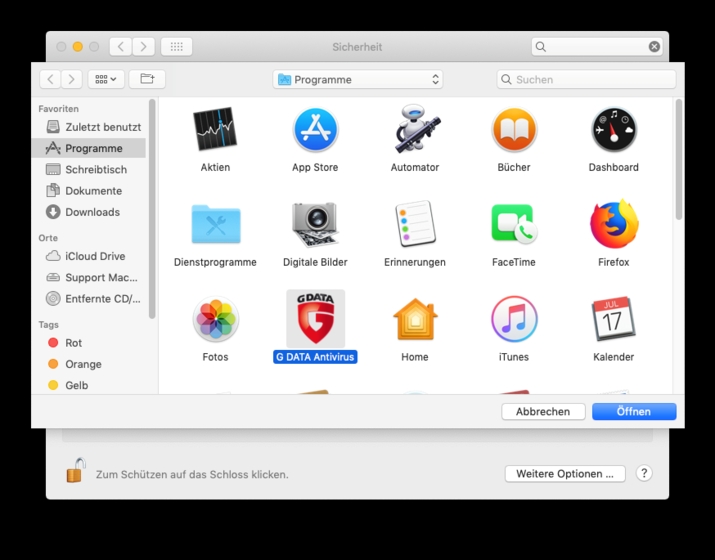Select the Aktien app icon
The width and height of the screenshot is (715, 560).
tap(215, 129)
